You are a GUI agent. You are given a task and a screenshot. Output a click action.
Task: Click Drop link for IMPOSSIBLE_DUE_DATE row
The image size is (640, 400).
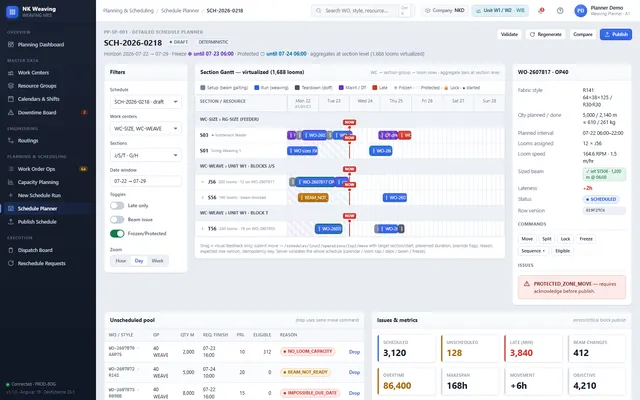pos(354,393)
